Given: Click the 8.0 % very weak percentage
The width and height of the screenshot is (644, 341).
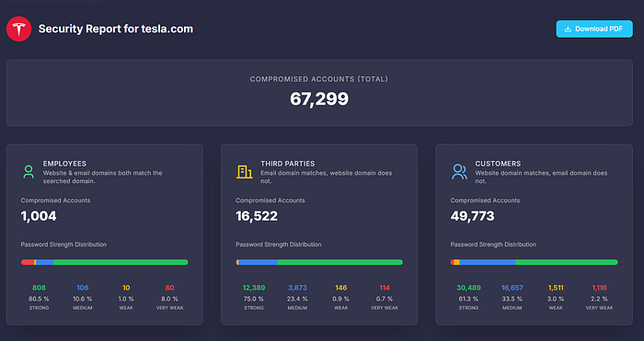Looking at the screenshot, I should tap(169, 299).
